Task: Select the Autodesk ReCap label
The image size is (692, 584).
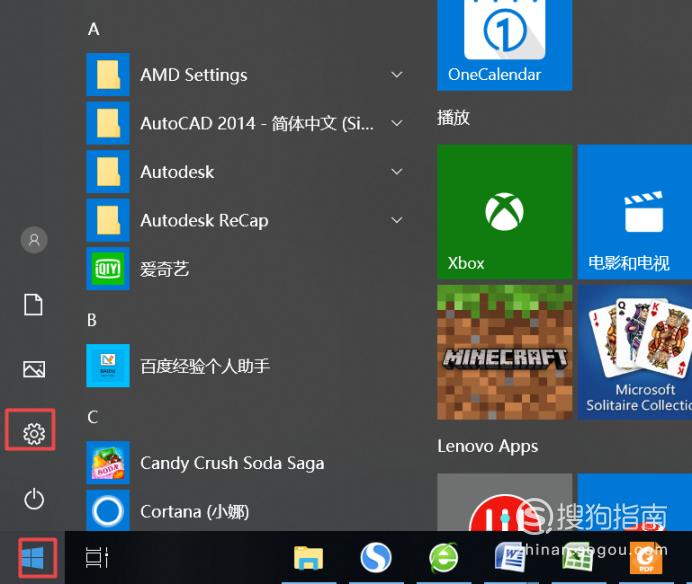Action: (204, 221)
